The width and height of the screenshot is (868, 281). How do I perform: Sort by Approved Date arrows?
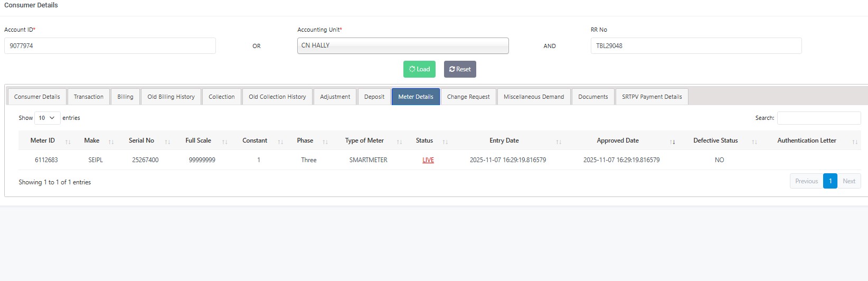[672, 142]
